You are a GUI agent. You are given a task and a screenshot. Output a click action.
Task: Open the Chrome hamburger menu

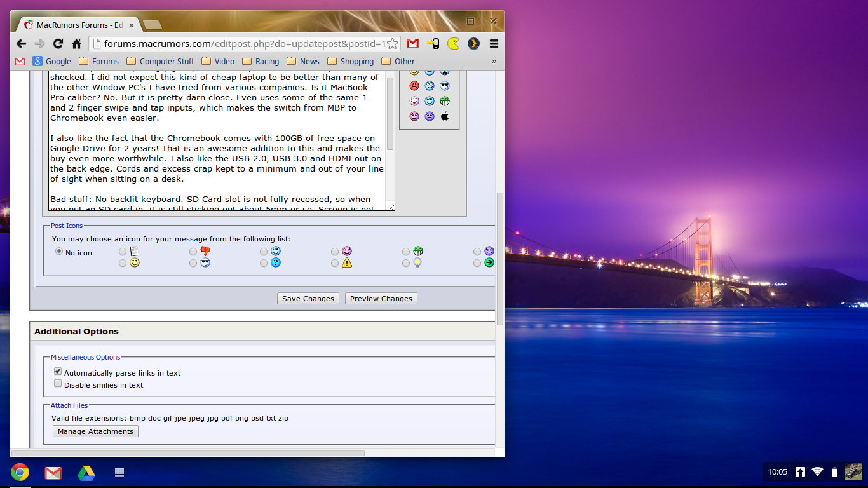[494, 44]
